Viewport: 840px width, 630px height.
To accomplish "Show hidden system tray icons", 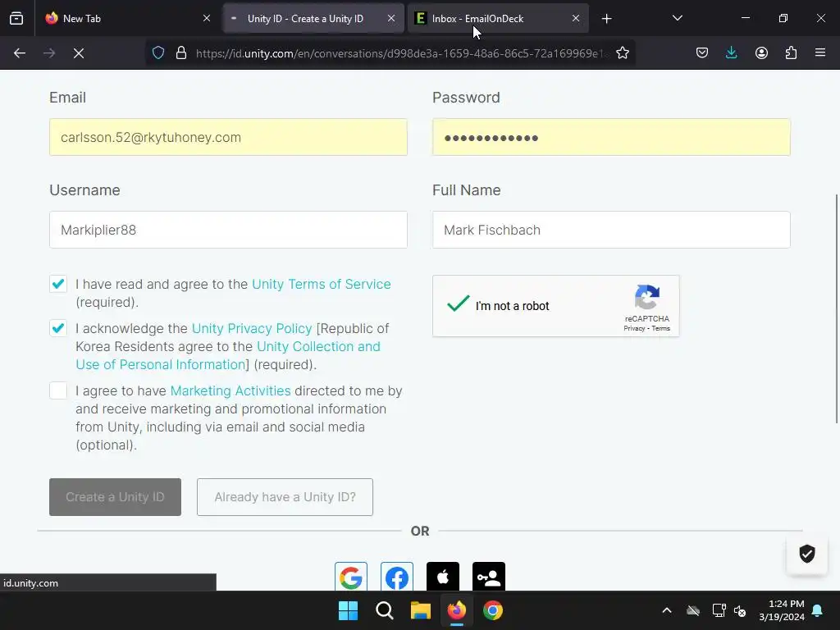I will click(667, 610).
